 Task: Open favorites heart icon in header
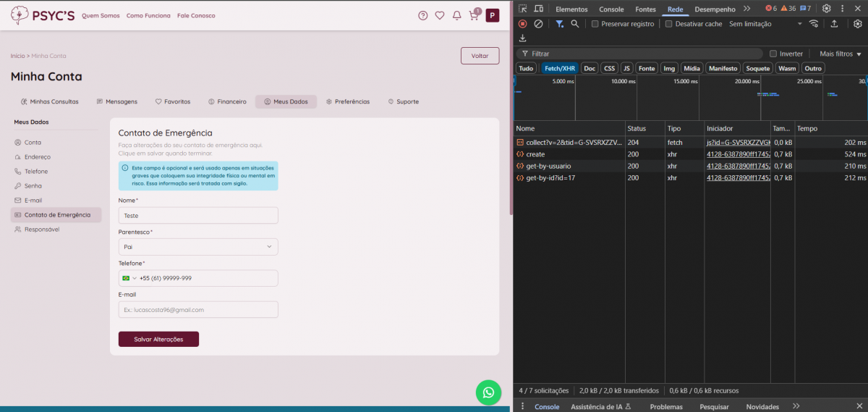440,15
